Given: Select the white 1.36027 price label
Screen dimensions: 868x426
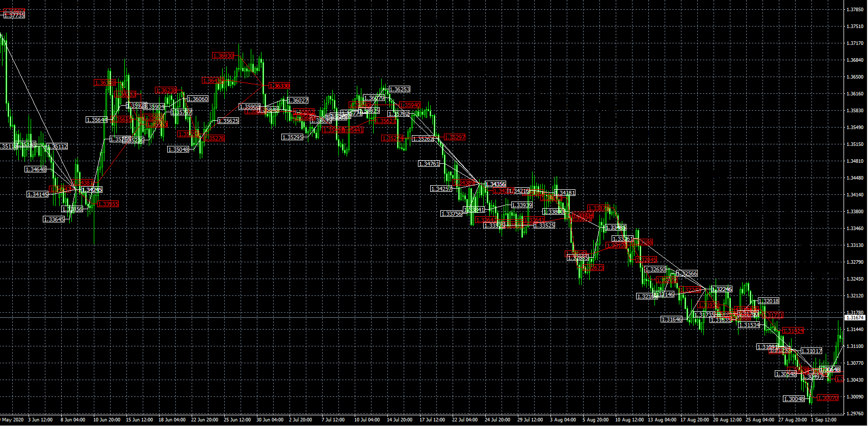Looking at the screenshot, I should pos(298,101).
